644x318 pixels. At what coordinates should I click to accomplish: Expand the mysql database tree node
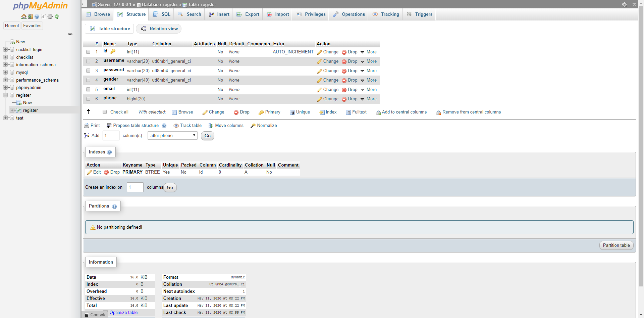tap(5, 72)
